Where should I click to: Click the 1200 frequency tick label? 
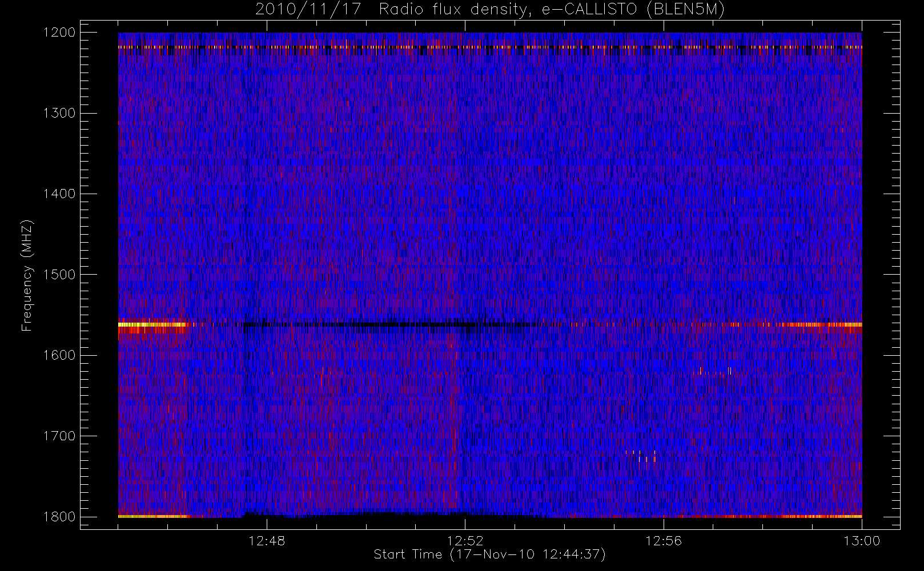click(x=59, y=33)
